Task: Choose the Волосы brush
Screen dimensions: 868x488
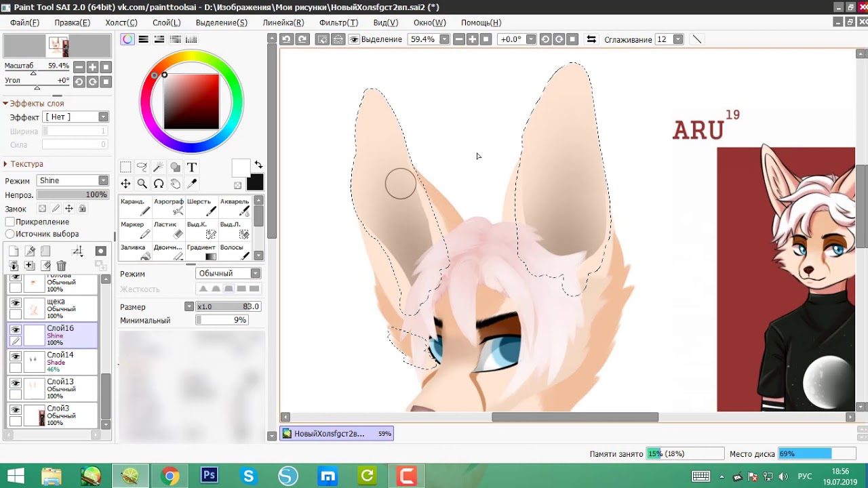Action: click(x=235, y=252)
